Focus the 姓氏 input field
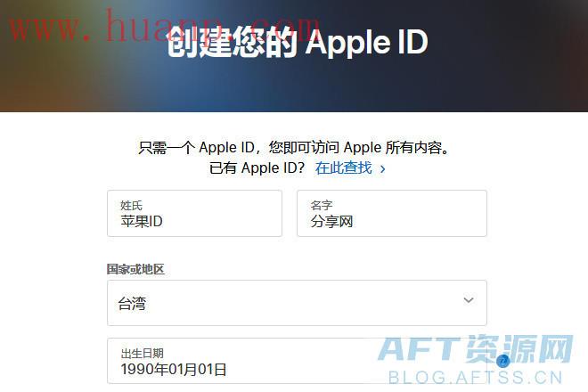588x392 pixels. (x=194, y=214)
